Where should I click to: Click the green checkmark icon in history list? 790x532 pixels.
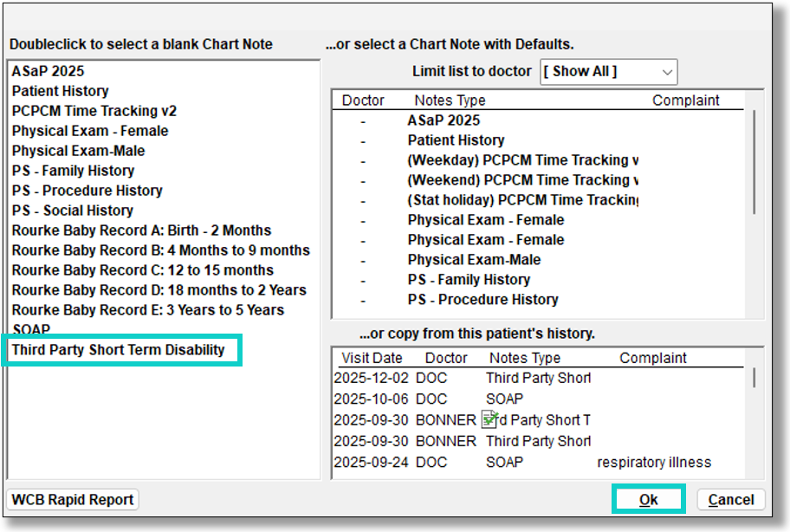[x=491, y=420]
